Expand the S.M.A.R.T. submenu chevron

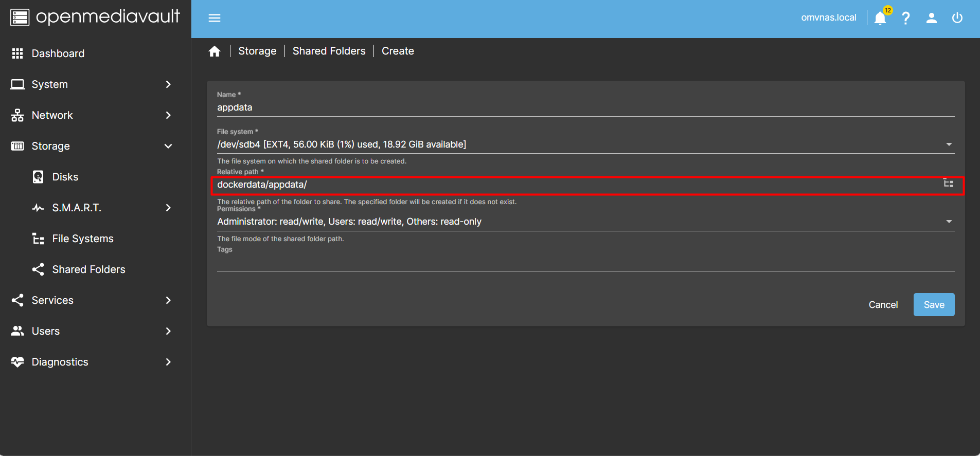pos(168,208)
